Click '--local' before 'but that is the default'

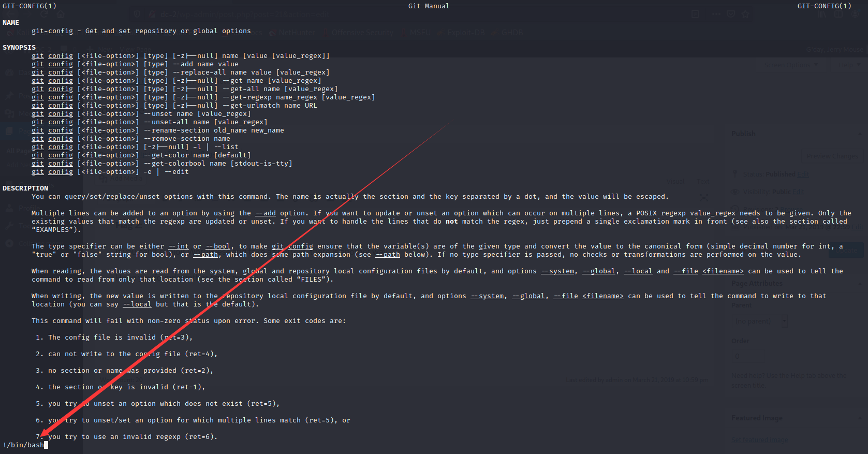coord(137,304)
